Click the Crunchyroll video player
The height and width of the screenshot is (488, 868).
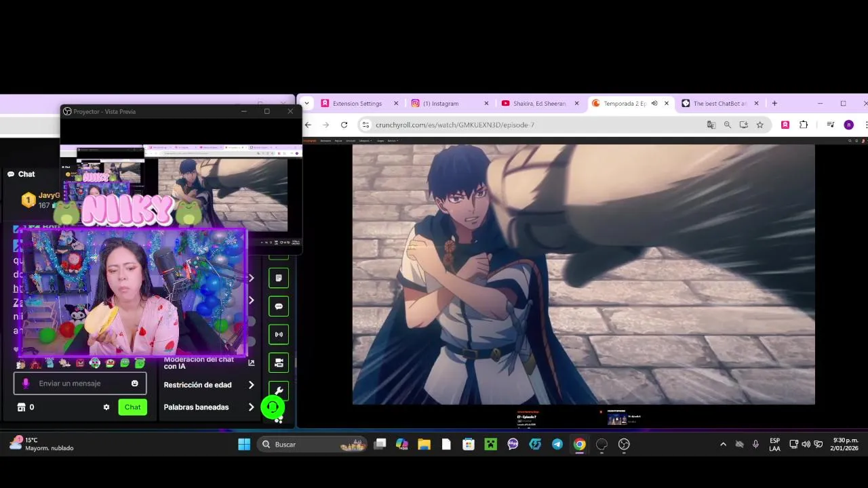click(x=583, y=274)
